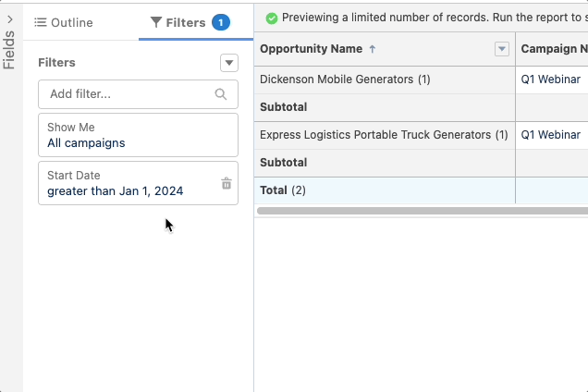Expand the Fields panel chevron
This screenshot has width=588, height=392.
[10, 19]
